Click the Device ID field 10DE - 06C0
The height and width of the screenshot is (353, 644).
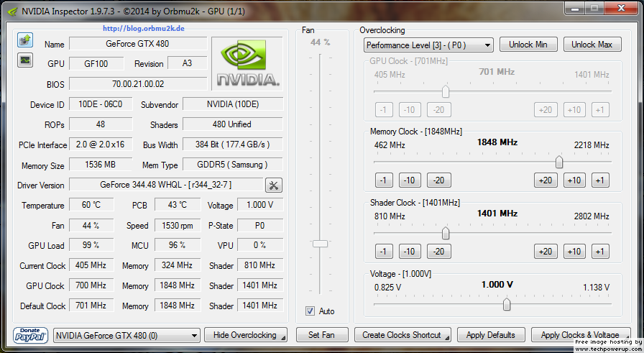(101, 104)
